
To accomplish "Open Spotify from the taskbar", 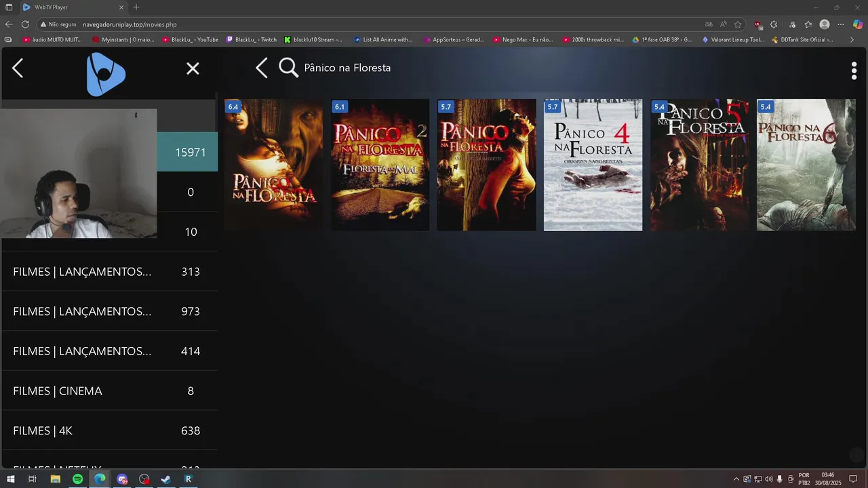I will click(x=77, y=479).
